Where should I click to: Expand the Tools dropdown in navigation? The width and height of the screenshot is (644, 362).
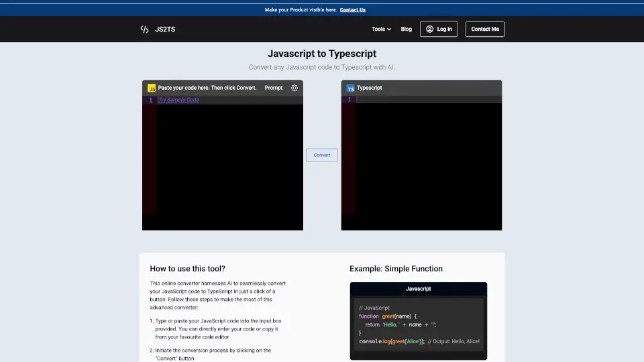click(381, 29)
